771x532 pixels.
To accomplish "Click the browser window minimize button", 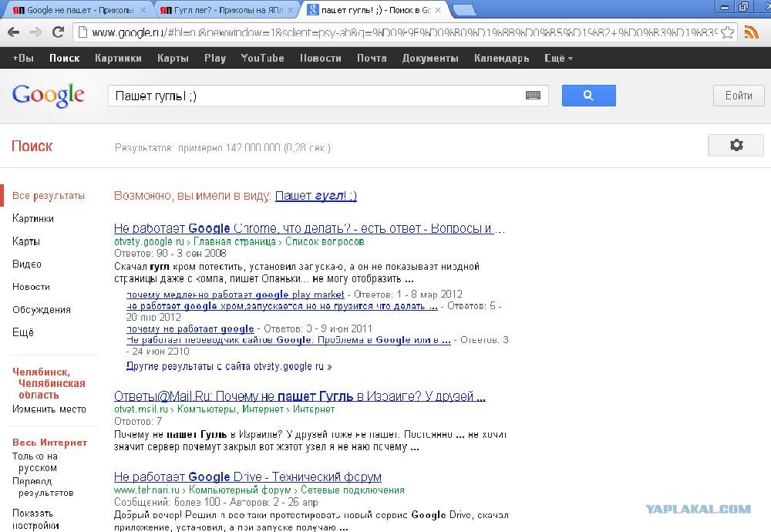I will (725, 6).
